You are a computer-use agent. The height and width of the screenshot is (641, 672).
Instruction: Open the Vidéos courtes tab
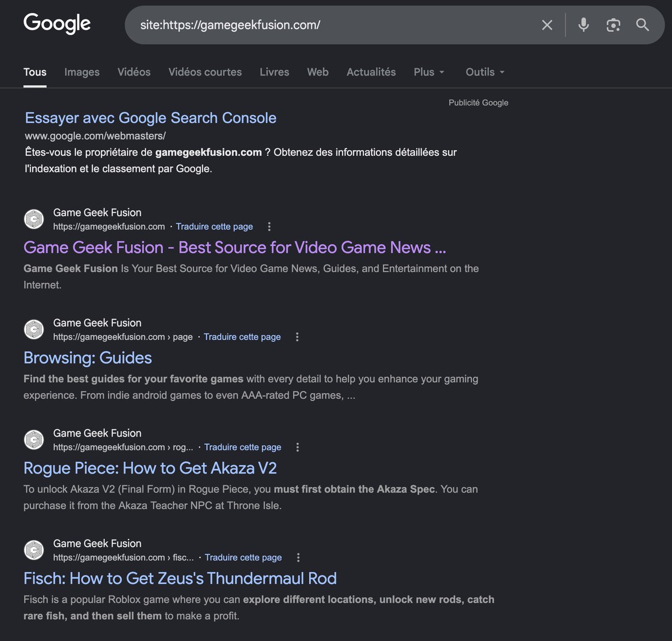pos(205,72)
